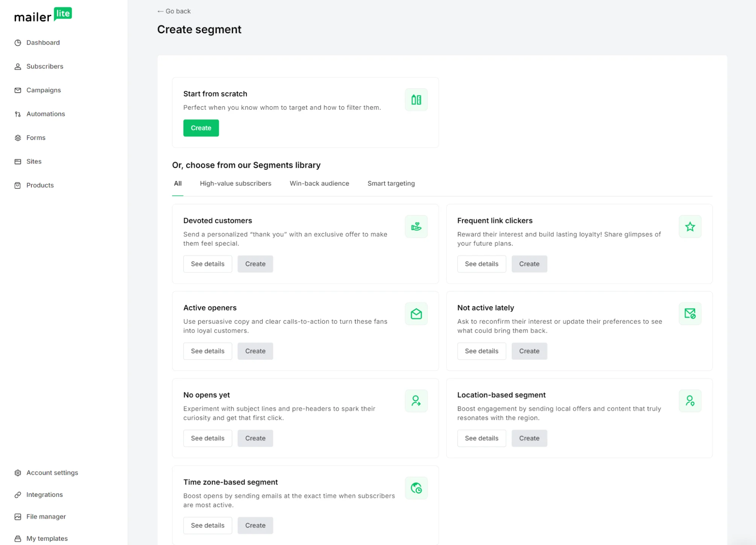
Task: Click the Account settings gear icon
Action: (x=18, y=473)
